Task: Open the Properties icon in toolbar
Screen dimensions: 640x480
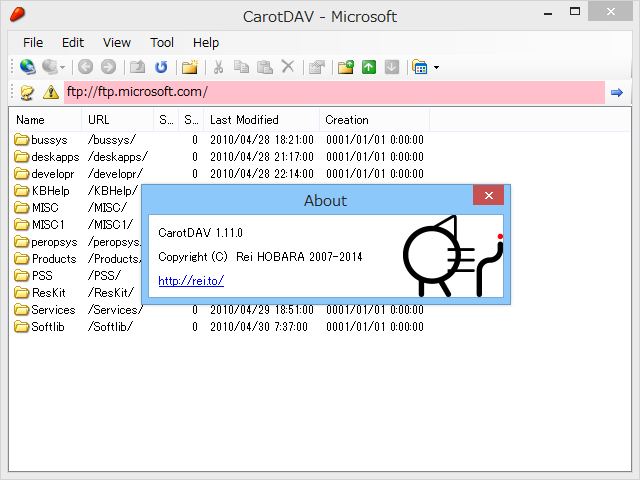Action: pos(317,67)
